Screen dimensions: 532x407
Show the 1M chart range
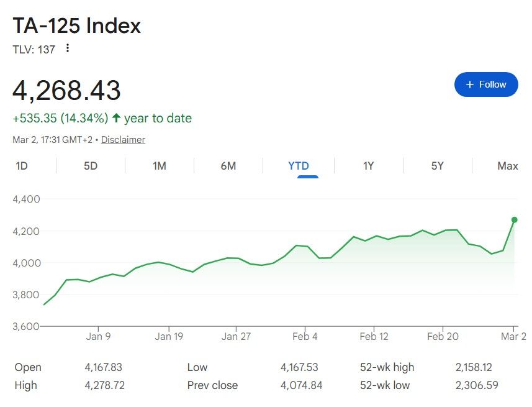[160, 166]
